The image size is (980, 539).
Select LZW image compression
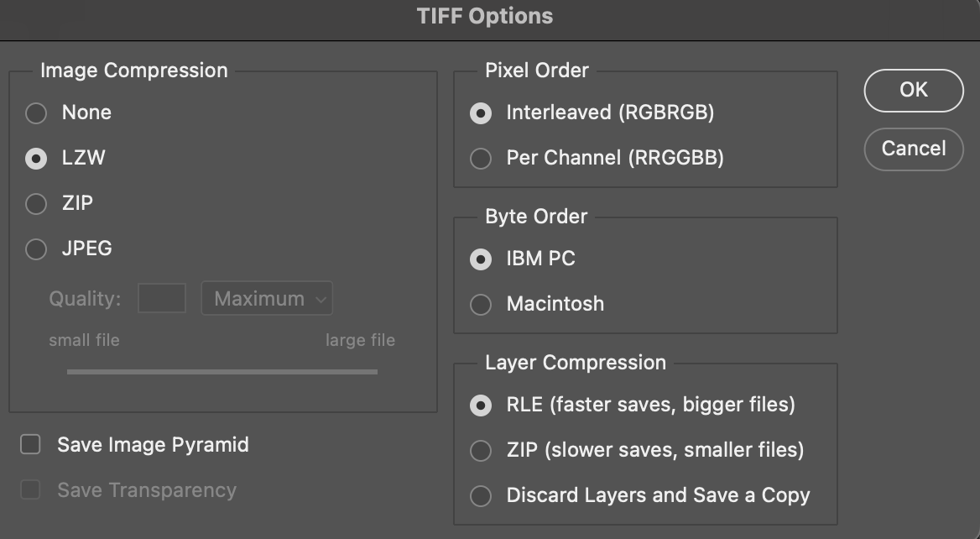pyautogui.click(x=35, y=158)
